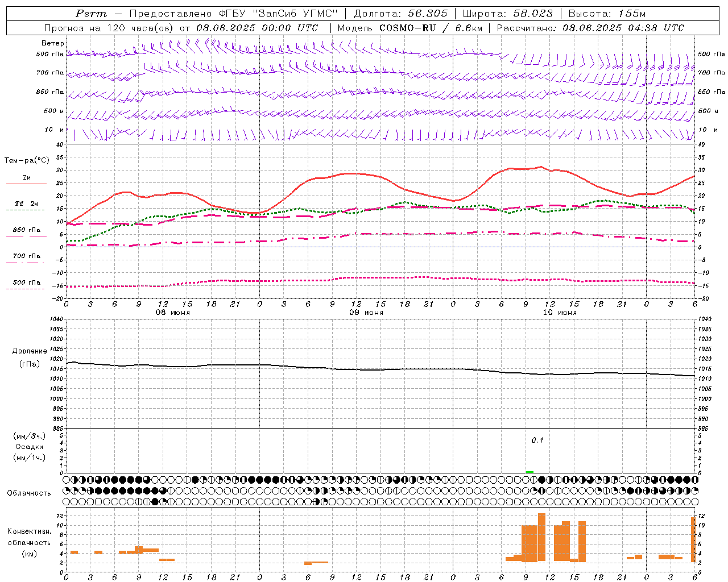Click '700 гПа' in the temperature legend

(27, 256)
